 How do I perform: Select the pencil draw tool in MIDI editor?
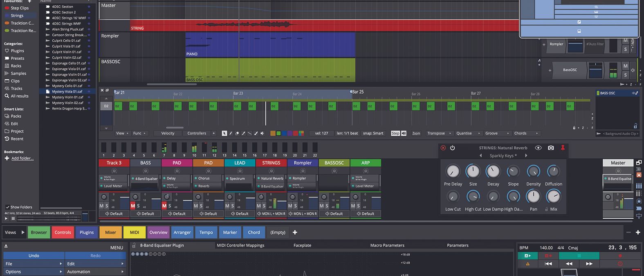231,133
